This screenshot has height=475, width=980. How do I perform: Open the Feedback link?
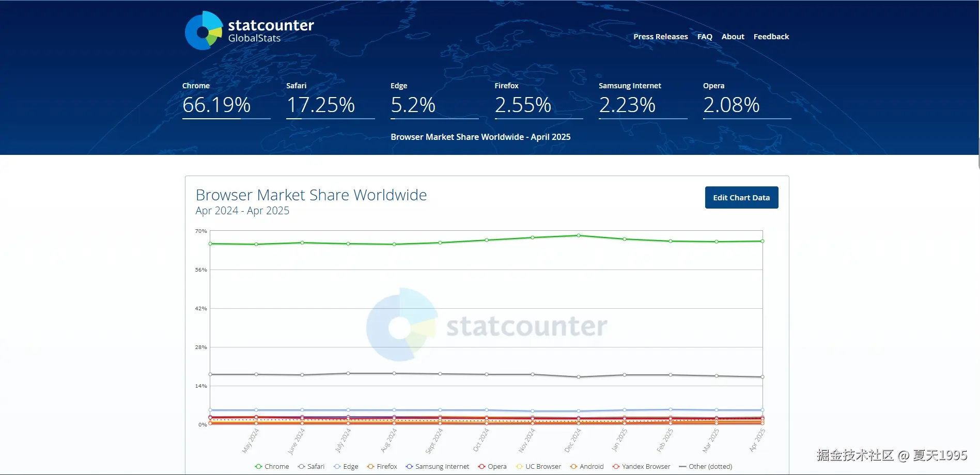click(x=771, y=37)
